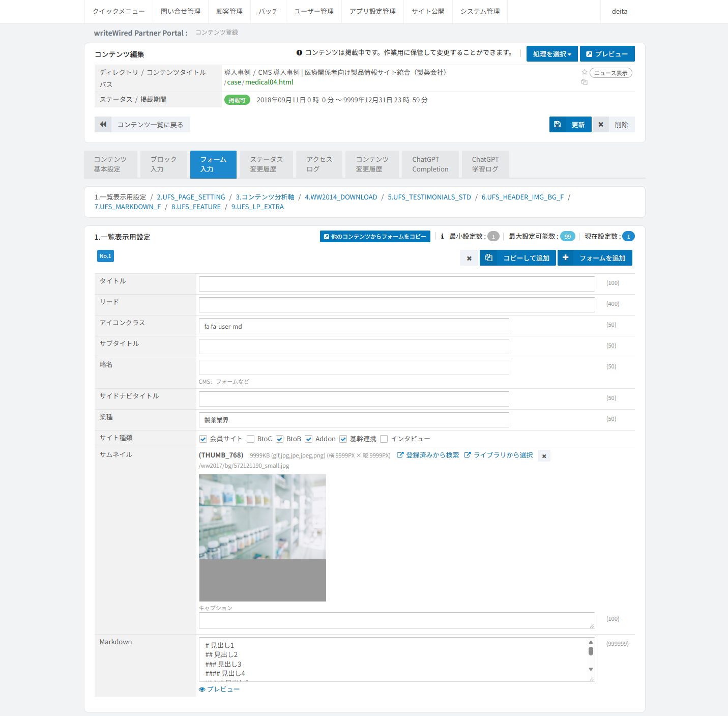Remove form No.1 with the X button
The width and height of the screenshot is (728, 716).
click(469, 258)
